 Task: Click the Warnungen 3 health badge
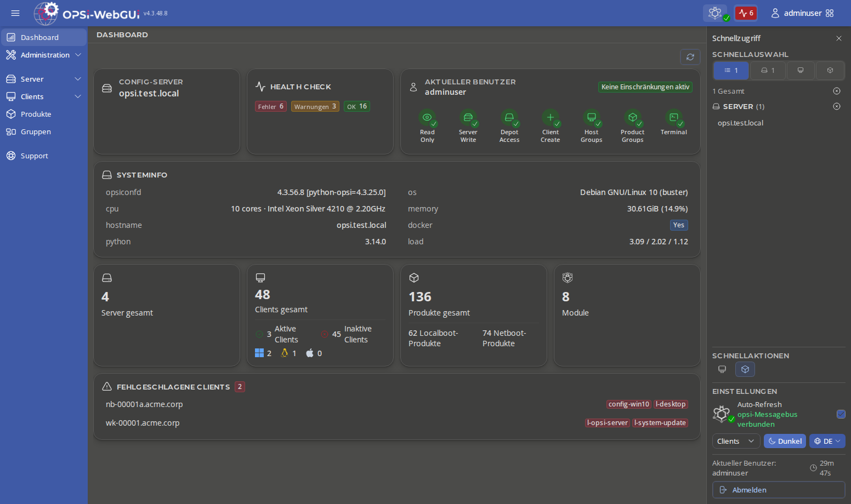[x=315, y=106]
